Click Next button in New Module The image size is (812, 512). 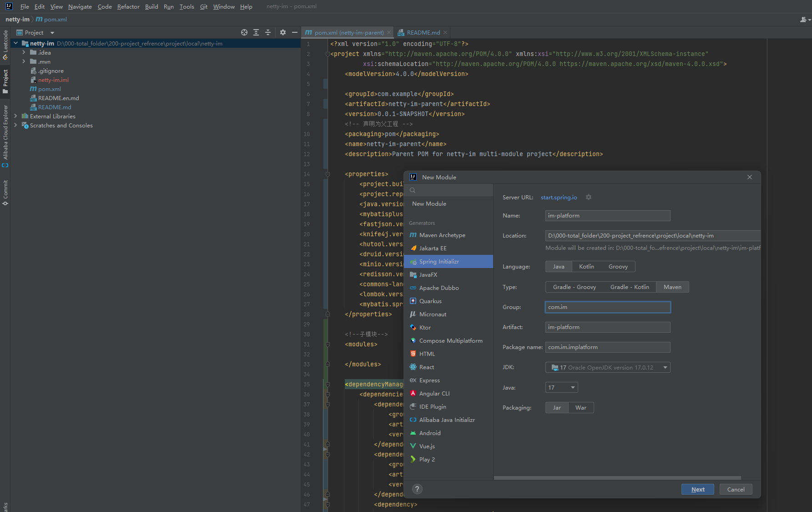(698, 489)
